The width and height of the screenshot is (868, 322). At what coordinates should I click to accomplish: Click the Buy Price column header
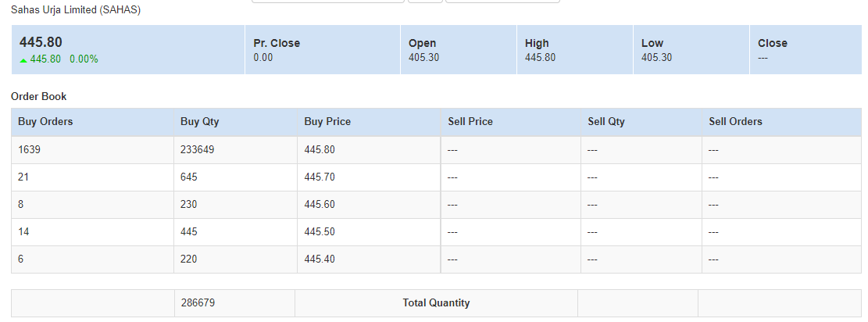(x=327, y=122)
